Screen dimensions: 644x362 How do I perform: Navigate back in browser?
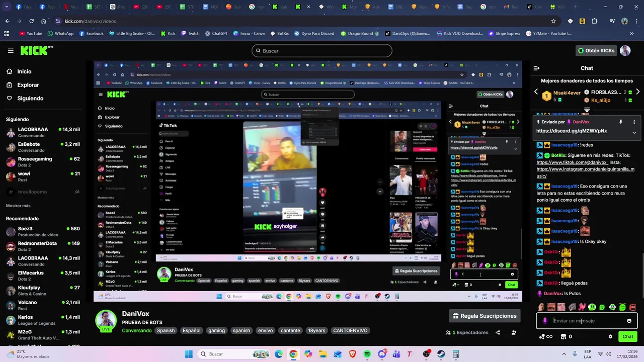[x=7, y=21]
